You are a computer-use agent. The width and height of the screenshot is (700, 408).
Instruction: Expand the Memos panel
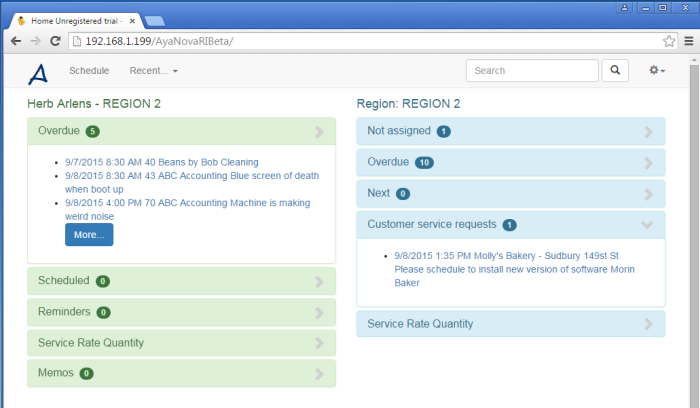click(x=181, y=373)
